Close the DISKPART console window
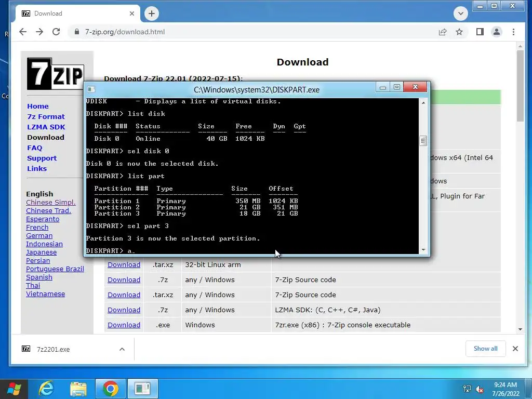The width and height of the screenshot is (532, 399). tap(415, 87)
